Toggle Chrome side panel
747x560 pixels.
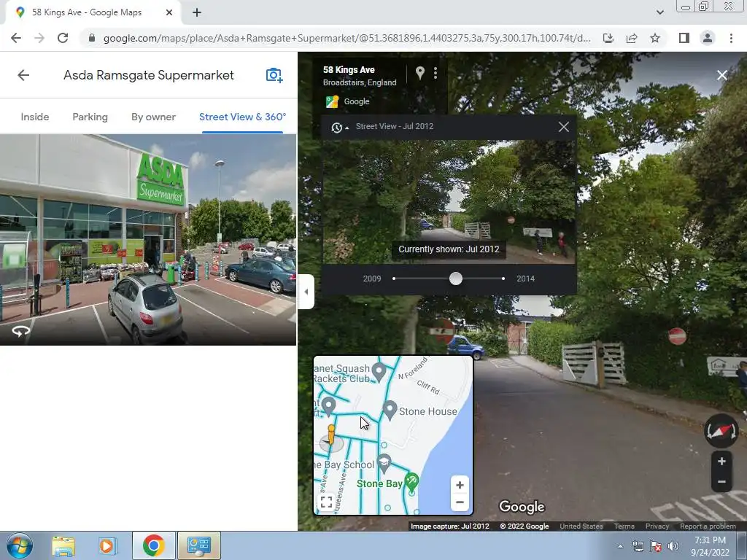point(684,38)
